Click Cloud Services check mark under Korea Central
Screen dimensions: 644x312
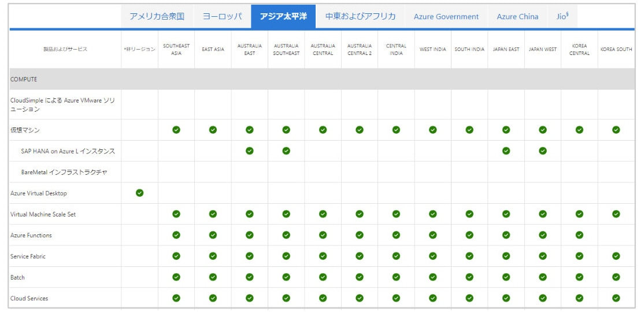point(579,298)
